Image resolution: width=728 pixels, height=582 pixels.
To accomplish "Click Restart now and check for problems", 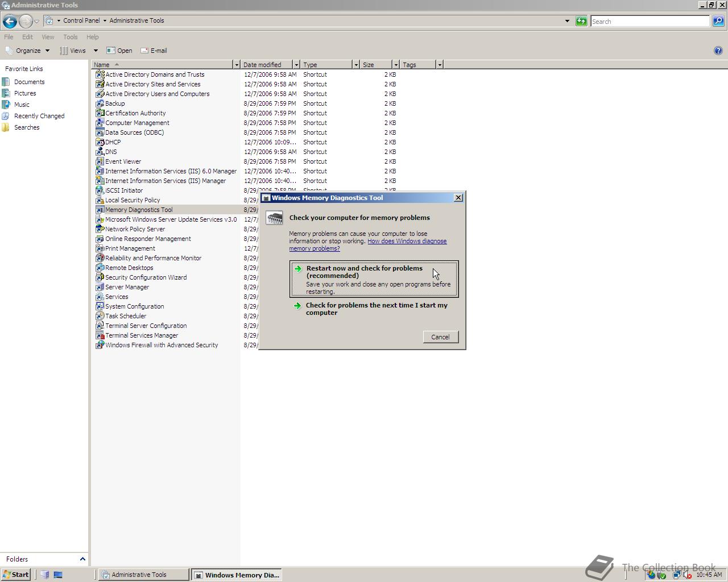I will [374, 279].
